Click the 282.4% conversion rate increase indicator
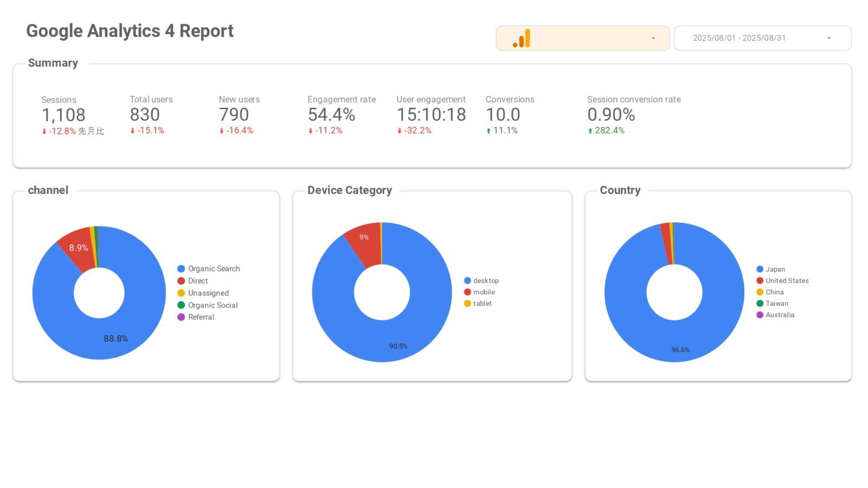The width and height of the screenshot is (868, 488). 606,131
